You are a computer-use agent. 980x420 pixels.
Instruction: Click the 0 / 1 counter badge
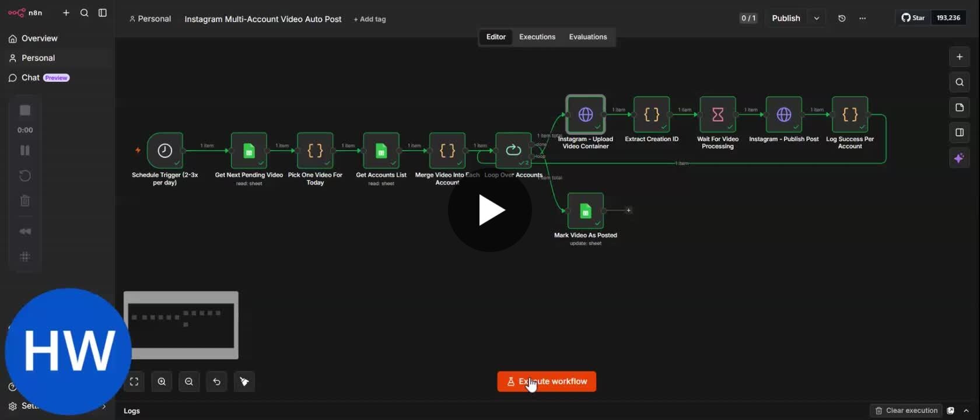pyautogui.click(x=748, y=18)
